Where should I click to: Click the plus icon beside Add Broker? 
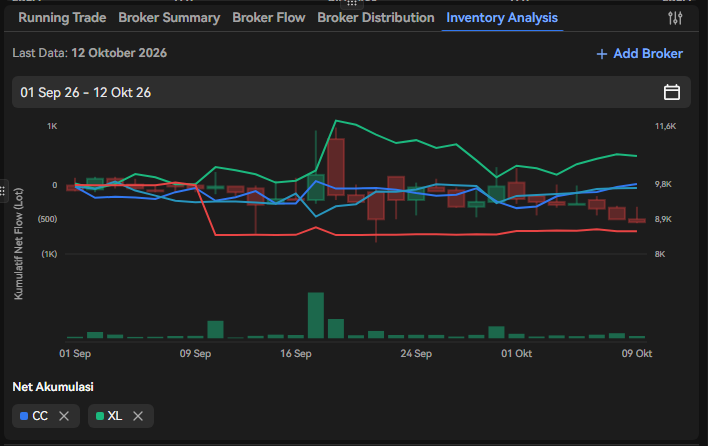[x=601, y=54]
